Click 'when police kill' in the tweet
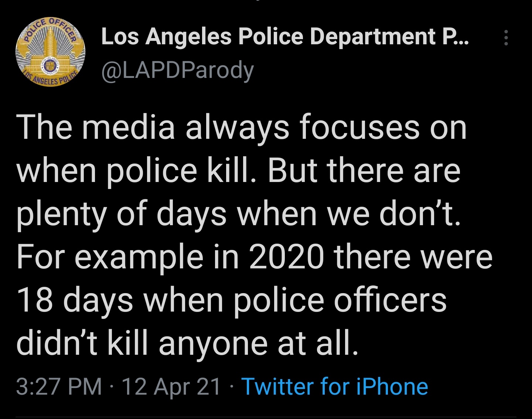The width and height of the screenshot is (532, 419). (x=135, y=171)
